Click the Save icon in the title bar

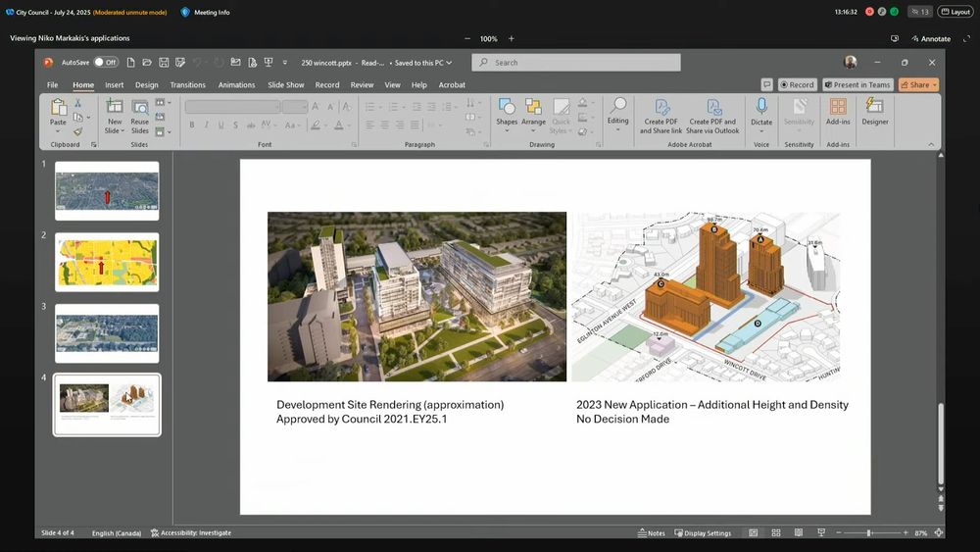164,63
